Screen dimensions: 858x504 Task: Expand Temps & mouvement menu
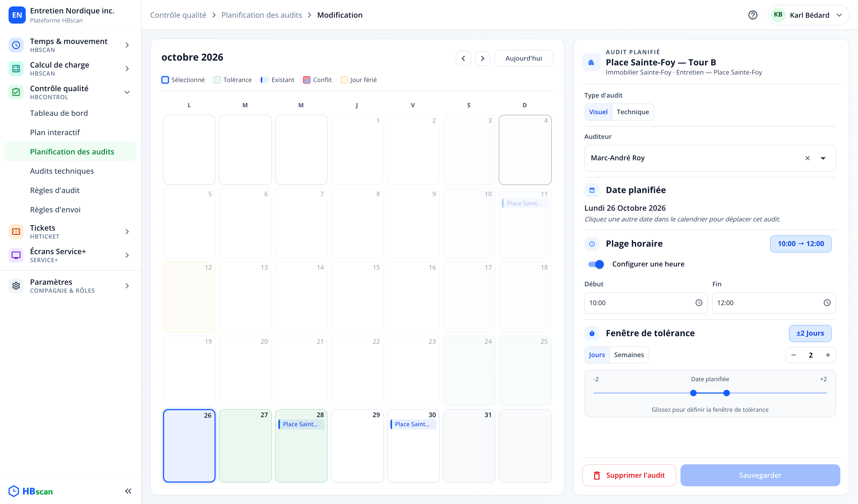[127, 45]
